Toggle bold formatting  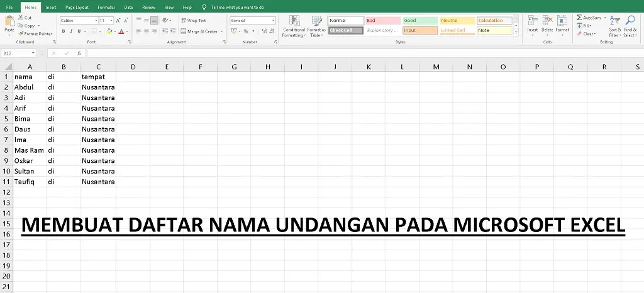[x=64, y=31]
